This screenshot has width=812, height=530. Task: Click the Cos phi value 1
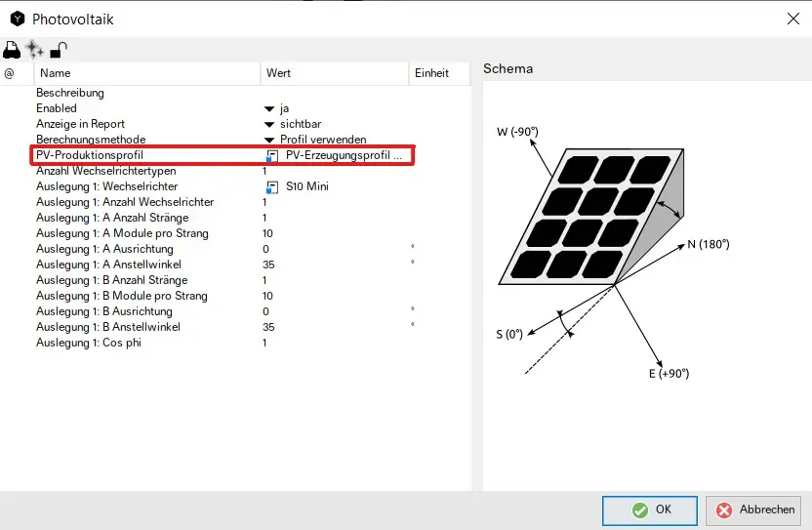pyautogui.click(x=264, y=343)
